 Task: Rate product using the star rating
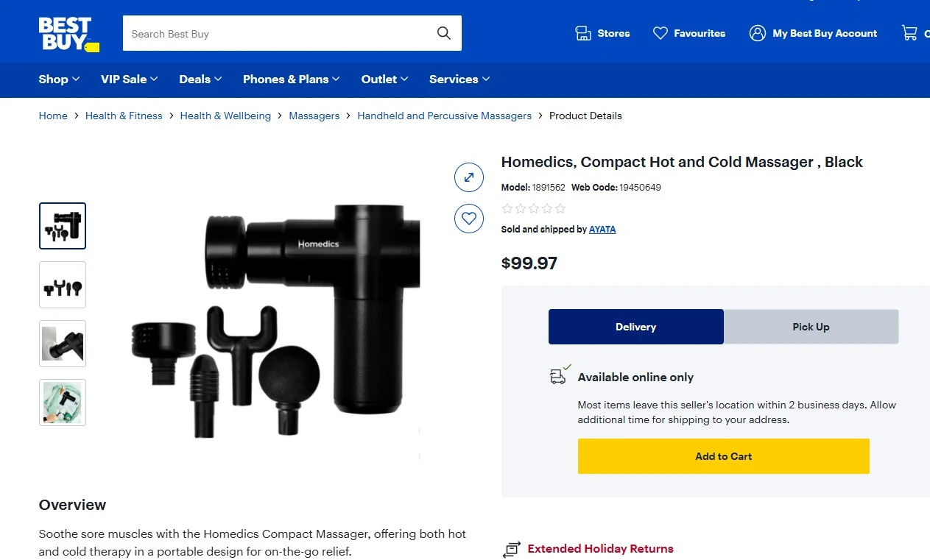534,208
